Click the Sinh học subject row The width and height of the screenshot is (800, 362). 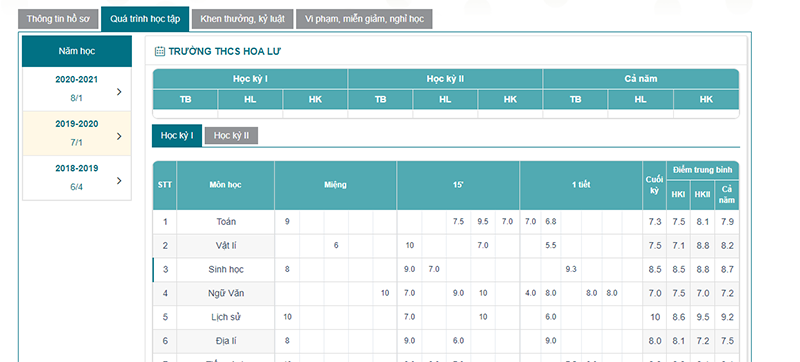446,270
